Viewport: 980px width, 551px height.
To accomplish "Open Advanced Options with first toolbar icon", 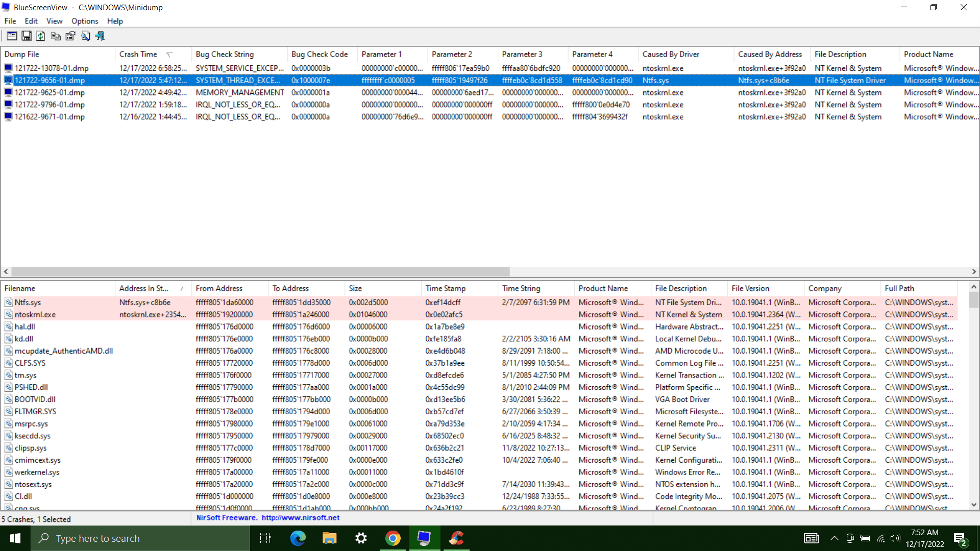I will (x=12, y=36).
